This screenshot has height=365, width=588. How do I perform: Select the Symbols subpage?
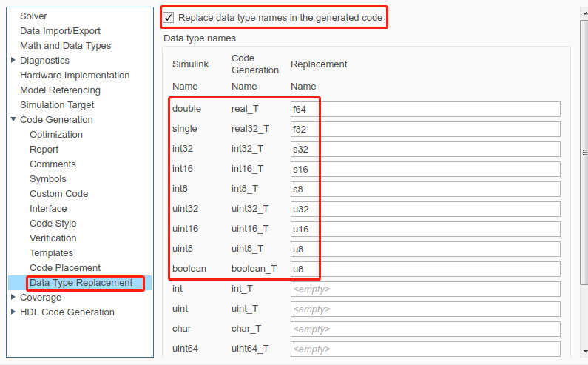47,179
